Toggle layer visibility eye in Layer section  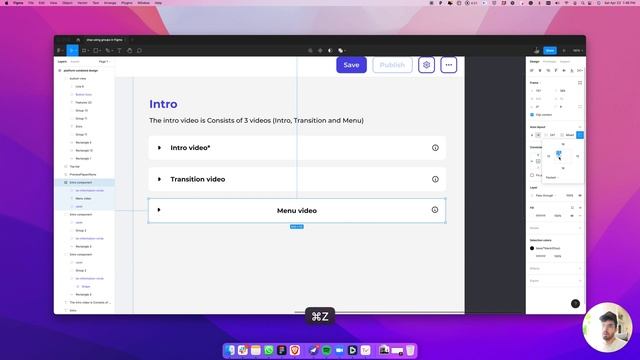pos(580,196)
